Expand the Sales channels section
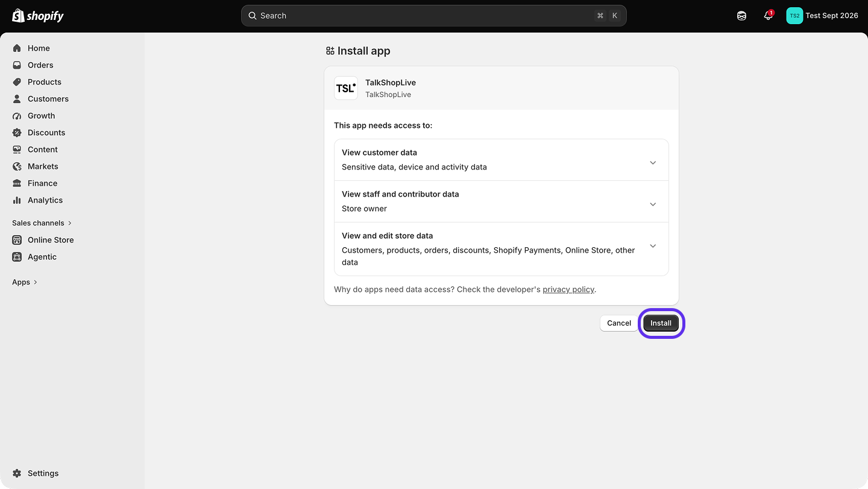This screenshot has width=868, height=489. (42, 223)
